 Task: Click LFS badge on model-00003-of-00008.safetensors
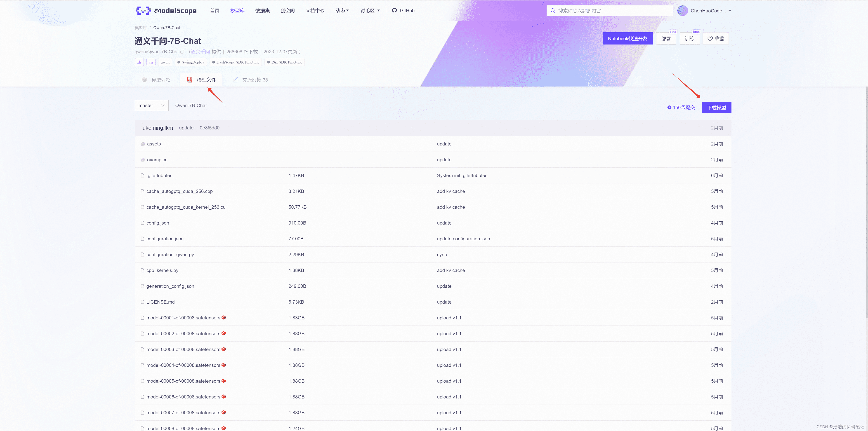pyautogui.click(x=224, y=349)
